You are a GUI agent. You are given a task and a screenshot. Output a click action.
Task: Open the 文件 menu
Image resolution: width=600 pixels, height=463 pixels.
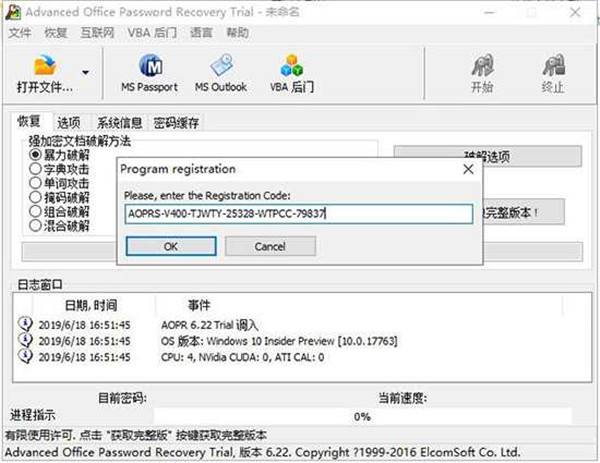click(20, 33)
